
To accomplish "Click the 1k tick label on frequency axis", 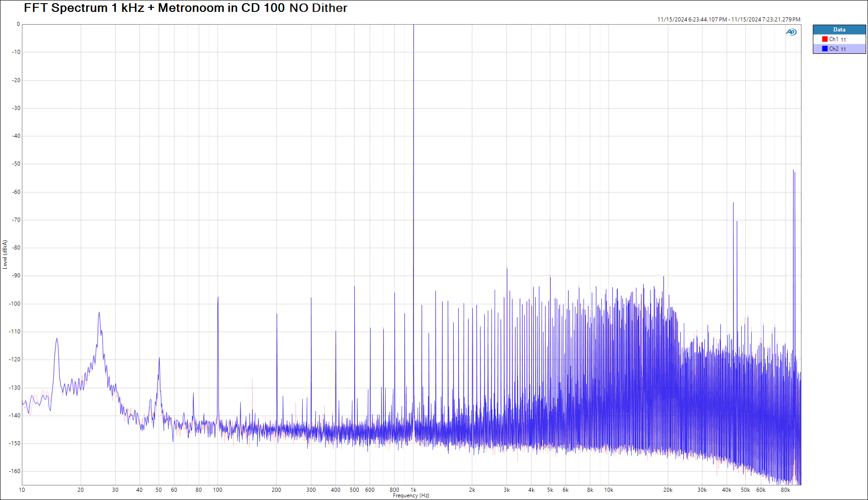I will coord(413,490).
